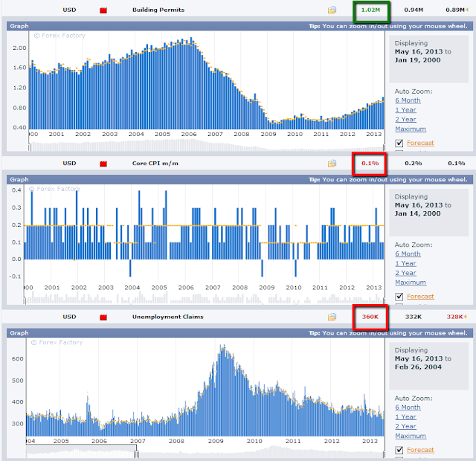Click the left range handle of Core CPI navigator
Screen dimensions: 476x461
click(25, 300)
